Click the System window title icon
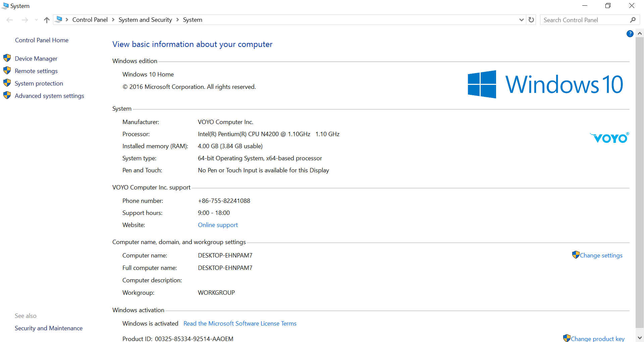Image resolution: width=644 pixels, height=342 pixels. coord(5,6)
